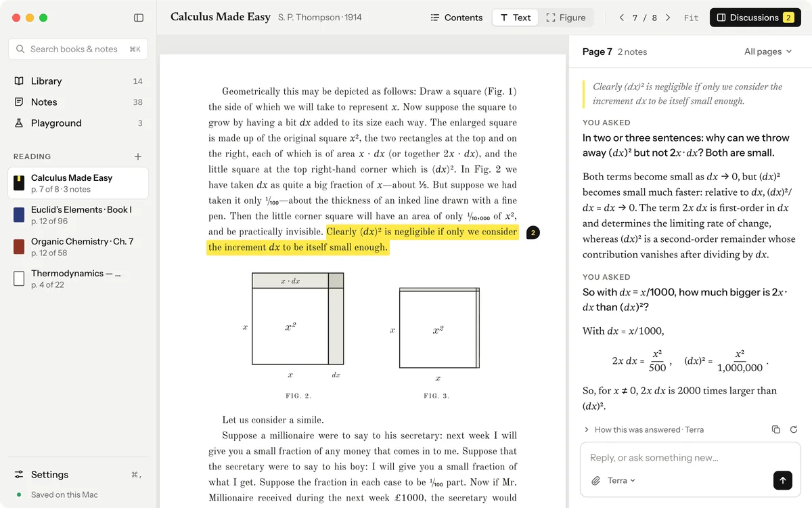Click the first YOU ASKED question

point(686,145)
